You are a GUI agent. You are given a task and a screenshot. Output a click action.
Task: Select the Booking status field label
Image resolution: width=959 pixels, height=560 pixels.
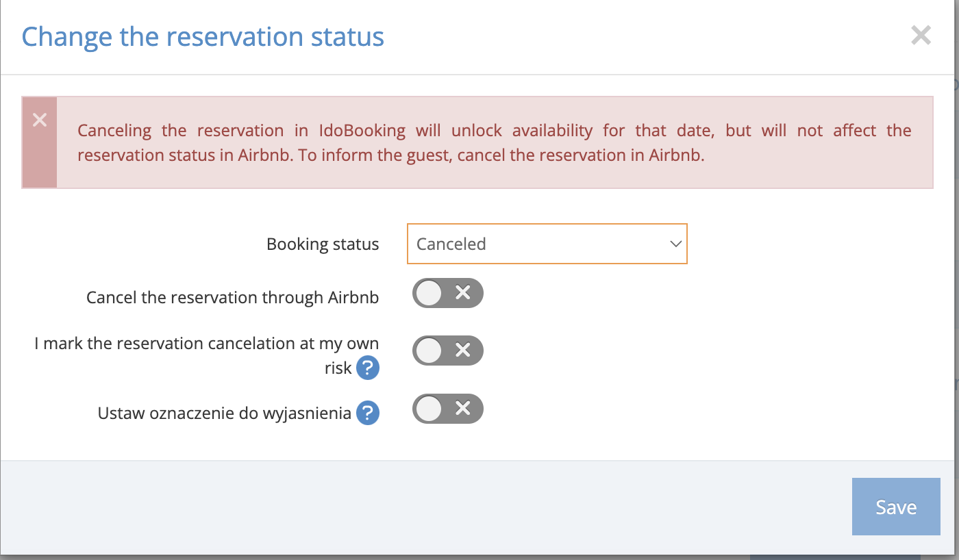coord(323,244)
